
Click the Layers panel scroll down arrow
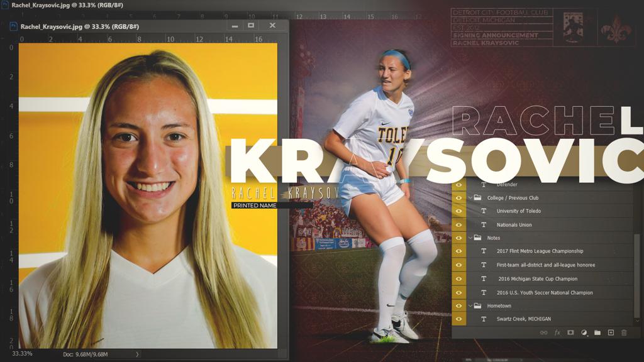(636, 321)
